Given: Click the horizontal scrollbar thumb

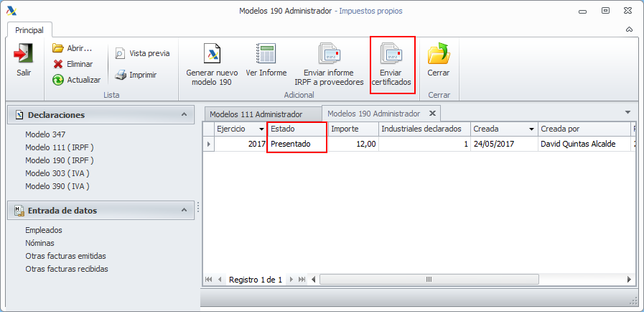Looking at the screenshot, I should pyautogui.click(x=429, y=280).
